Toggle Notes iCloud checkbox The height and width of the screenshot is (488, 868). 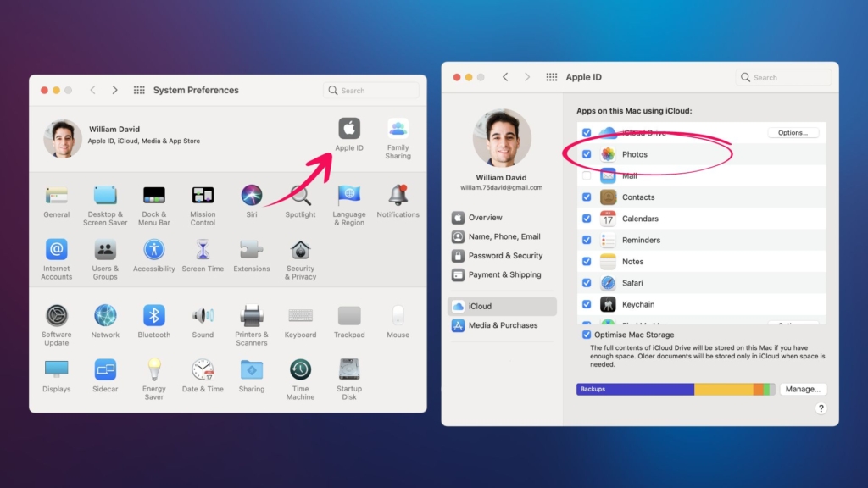587,261
